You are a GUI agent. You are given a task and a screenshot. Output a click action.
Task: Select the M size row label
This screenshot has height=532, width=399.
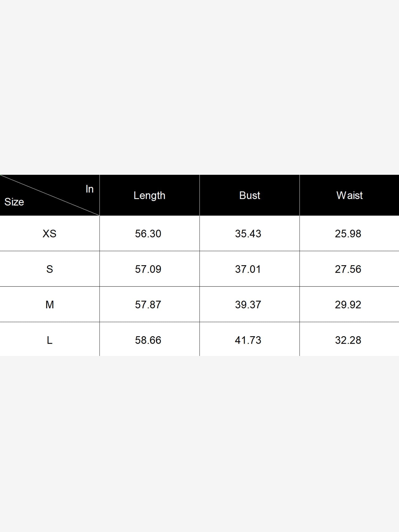coord(49,305)
